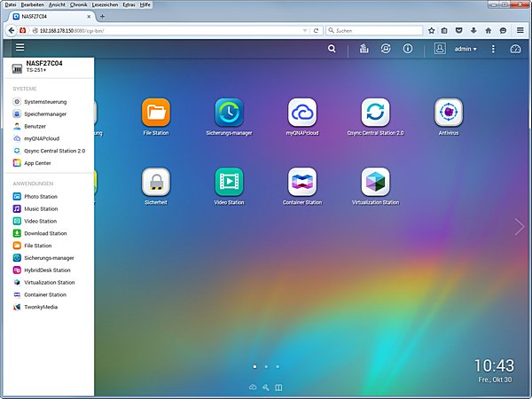Click the Suchen search field
The height and width of the screenshot is (399, 532).
pos(374,30)
